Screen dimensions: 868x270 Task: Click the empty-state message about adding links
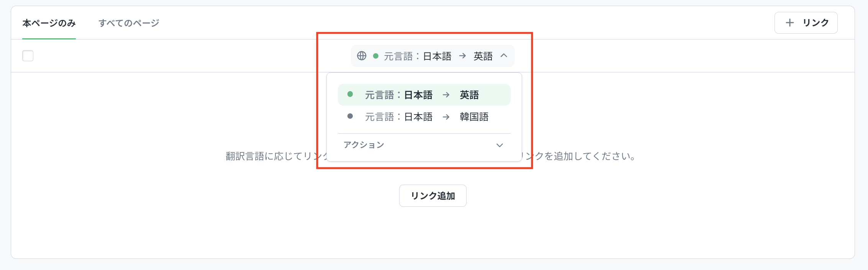pyautogui.click(x=575, y=156)
